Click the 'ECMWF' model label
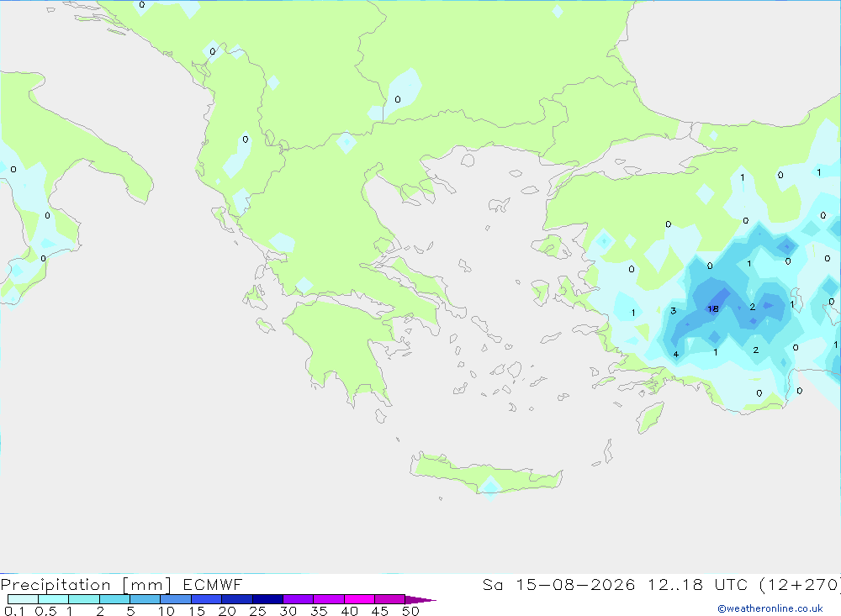 click(x=213, y=584)
